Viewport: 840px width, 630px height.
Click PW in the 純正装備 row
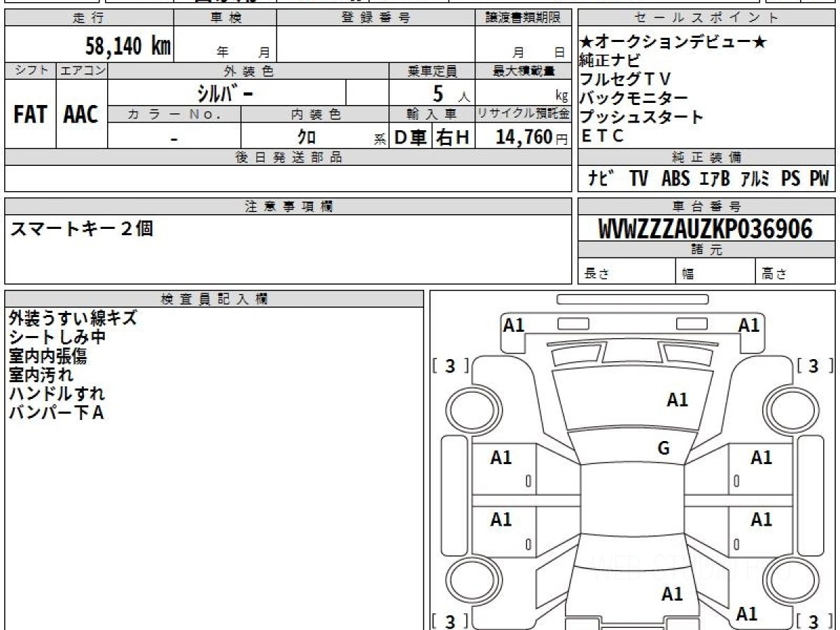819,178
